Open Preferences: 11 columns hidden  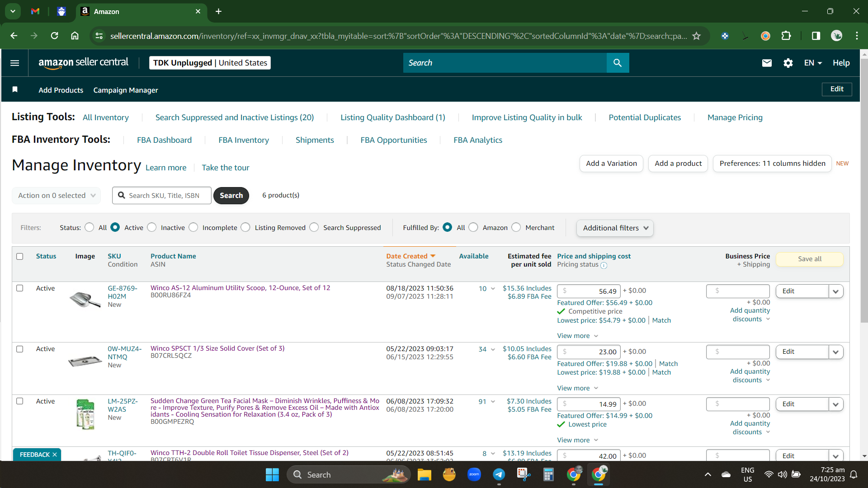[772, 164]
